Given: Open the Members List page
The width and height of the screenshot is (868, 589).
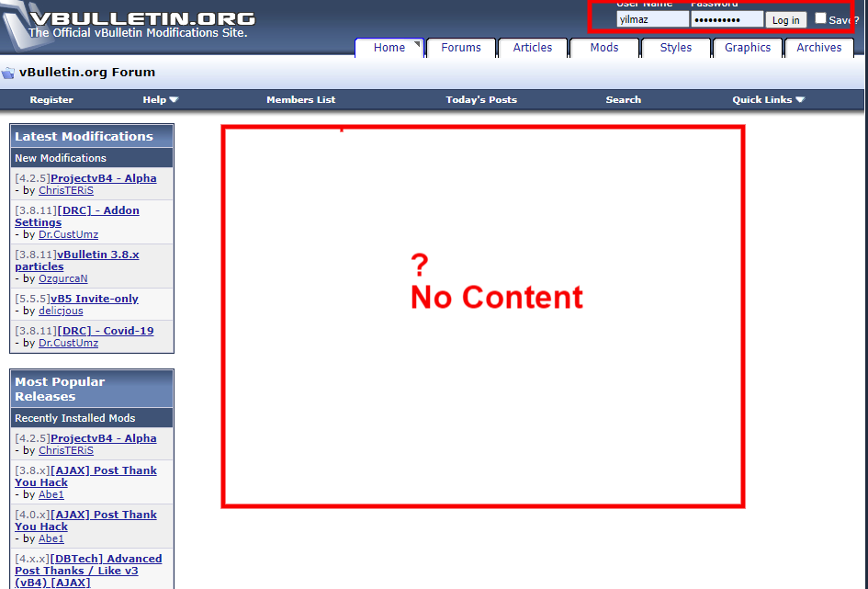Looking at the screenshot, I should click(x=301, y=99).
